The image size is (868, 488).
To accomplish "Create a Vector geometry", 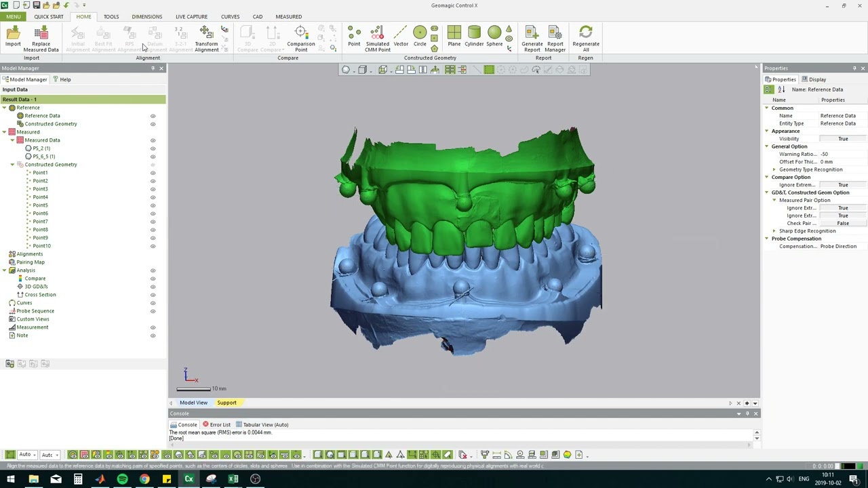I will pyautogui.click(x=401, y=37).
